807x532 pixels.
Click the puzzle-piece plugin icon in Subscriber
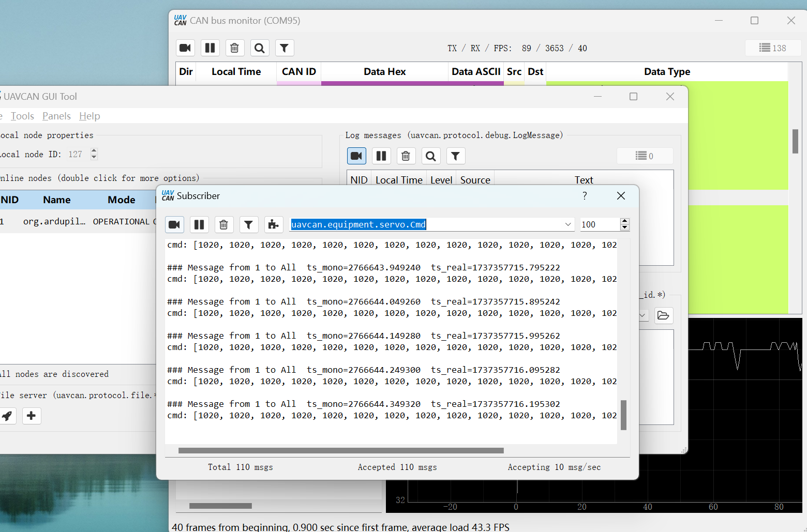coord(273,224)
